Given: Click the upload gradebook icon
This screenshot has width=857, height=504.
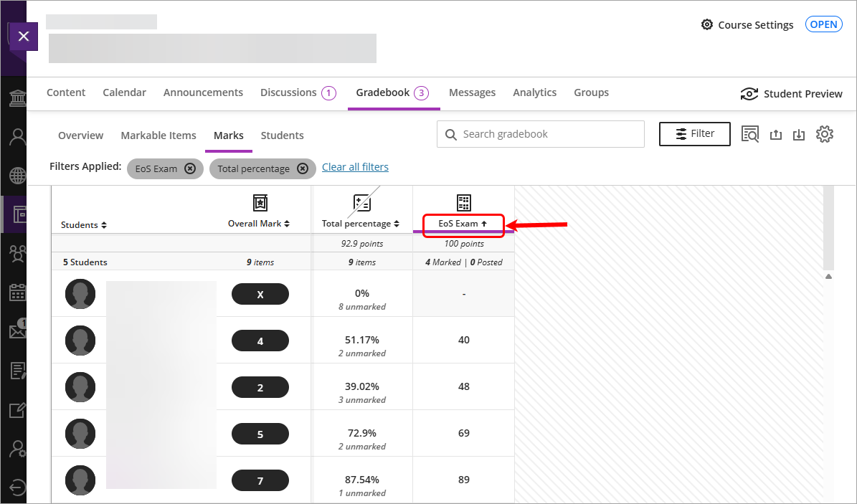Looking at the screenshot, I should tap(775, 135).
